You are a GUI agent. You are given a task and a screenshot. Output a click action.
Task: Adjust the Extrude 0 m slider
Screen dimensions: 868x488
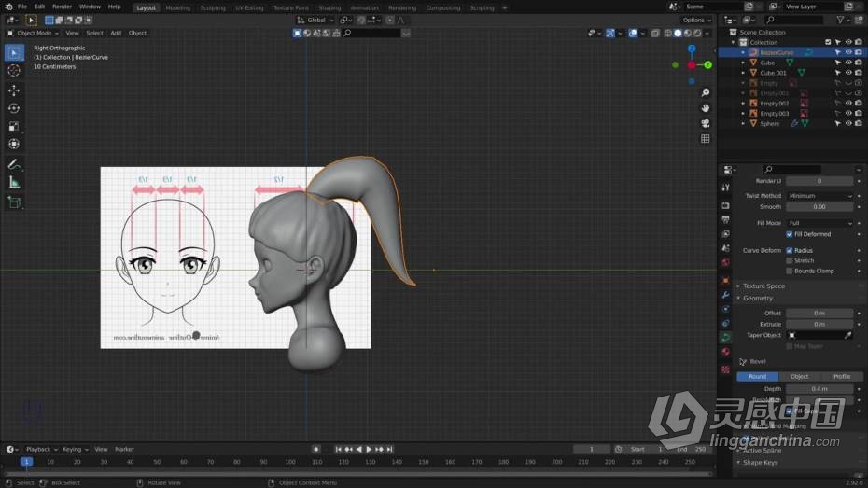click(x=819, y=324)
